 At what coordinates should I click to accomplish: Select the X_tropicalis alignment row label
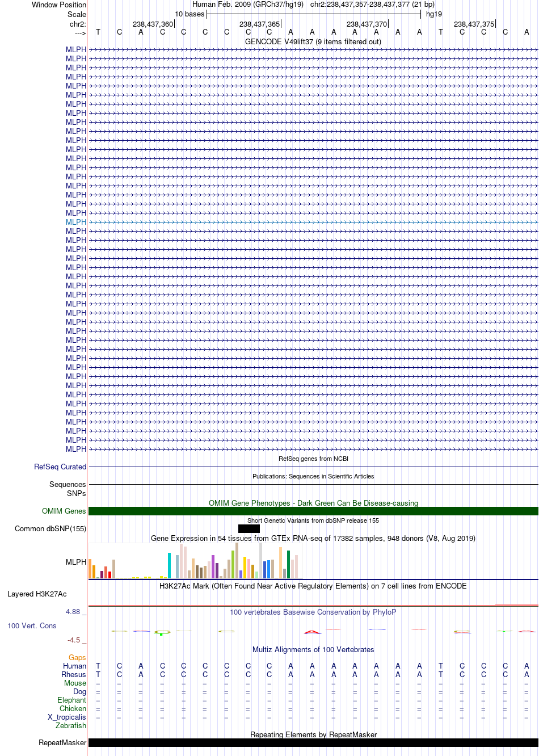(x=67, y=717)
